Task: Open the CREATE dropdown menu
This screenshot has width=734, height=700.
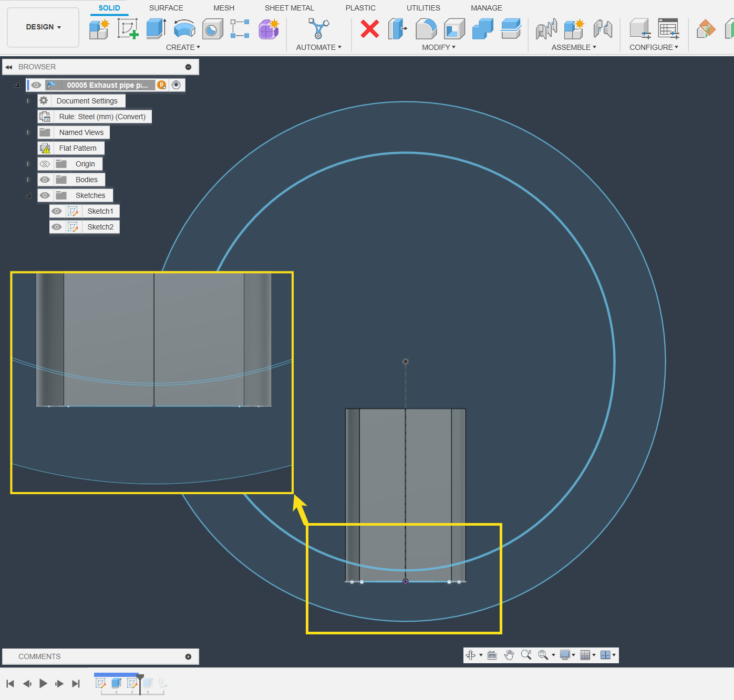Action: coord(183,47)
